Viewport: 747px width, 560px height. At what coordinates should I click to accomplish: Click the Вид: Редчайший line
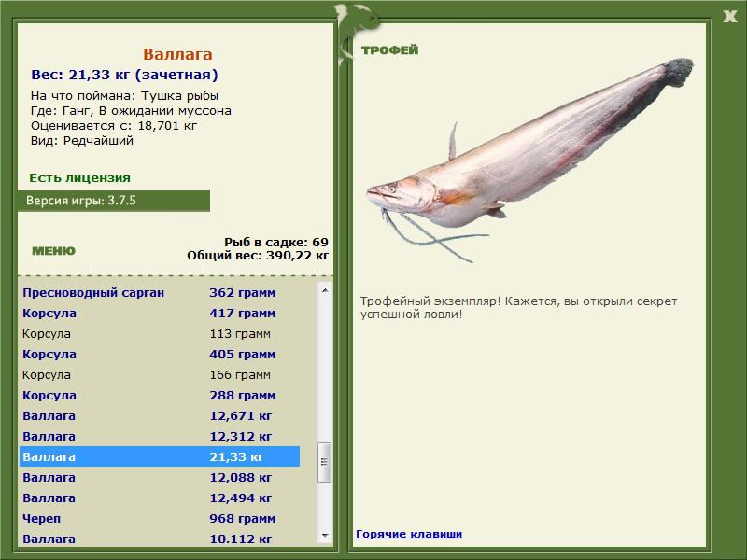coord(82,141)
